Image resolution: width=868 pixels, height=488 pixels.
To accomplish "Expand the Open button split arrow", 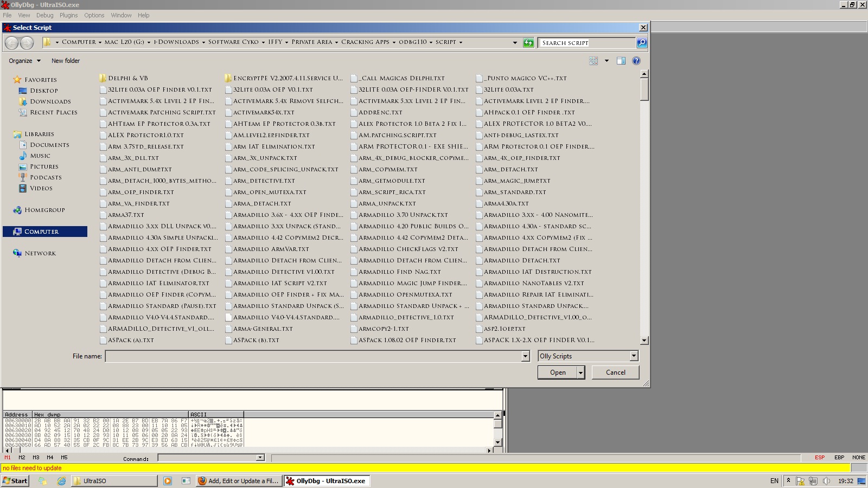I will pos(581,373).
